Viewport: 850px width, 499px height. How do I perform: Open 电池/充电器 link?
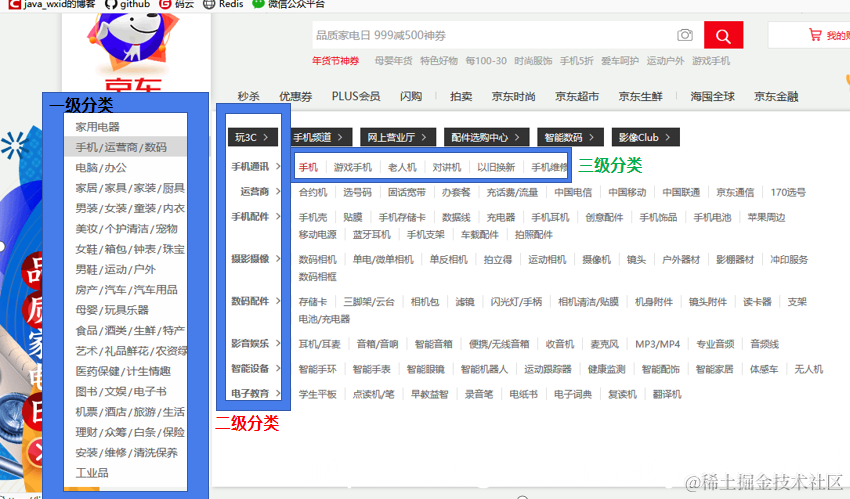[324, 319]
